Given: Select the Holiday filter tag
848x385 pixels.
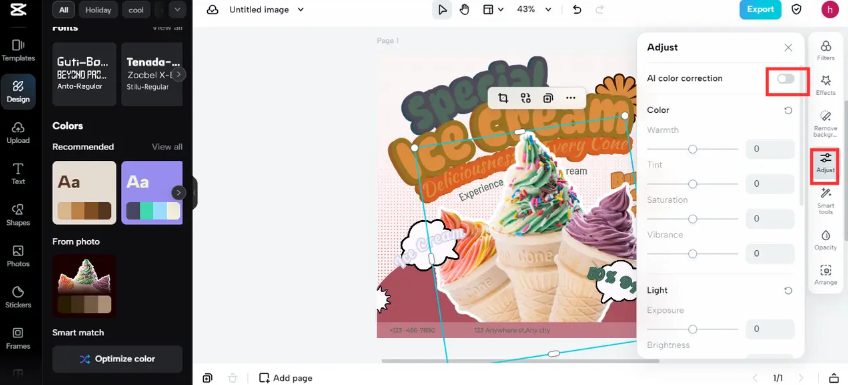Looking at the screenshot, I should coord(98,10).
